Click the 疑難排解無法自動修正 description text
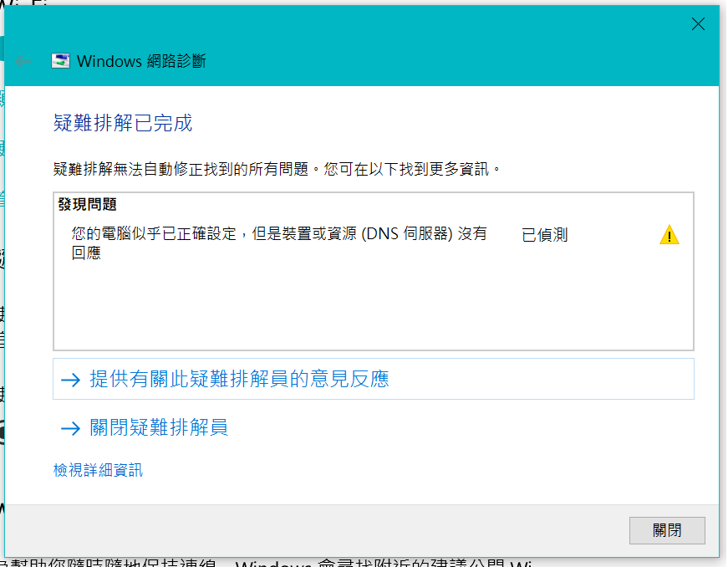This screenshot has width=728, height=567. (x=277, y=169)
